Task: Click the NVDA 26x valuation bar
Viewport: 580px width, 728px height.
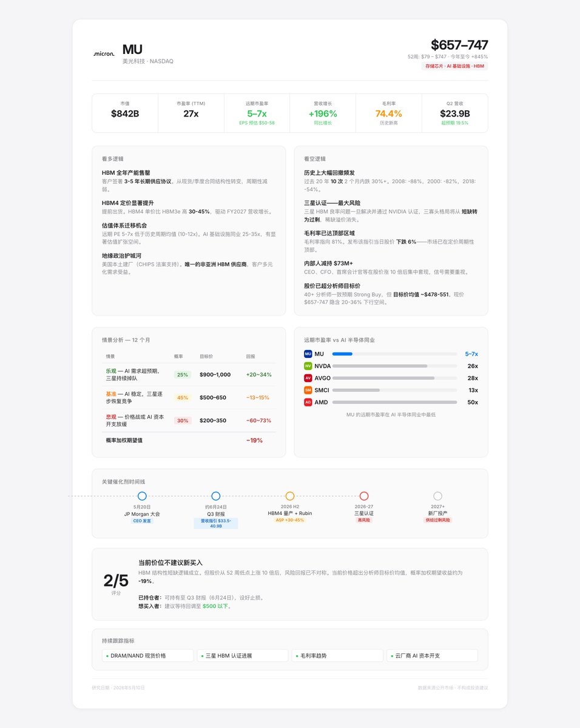Action: click(395, 366)
